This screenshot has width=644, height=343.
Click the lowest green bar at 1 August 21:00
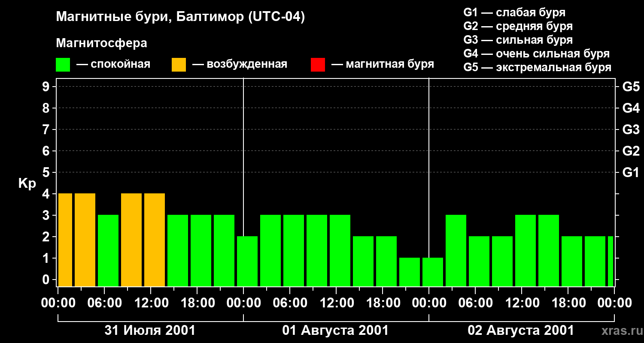coord(410,272)
